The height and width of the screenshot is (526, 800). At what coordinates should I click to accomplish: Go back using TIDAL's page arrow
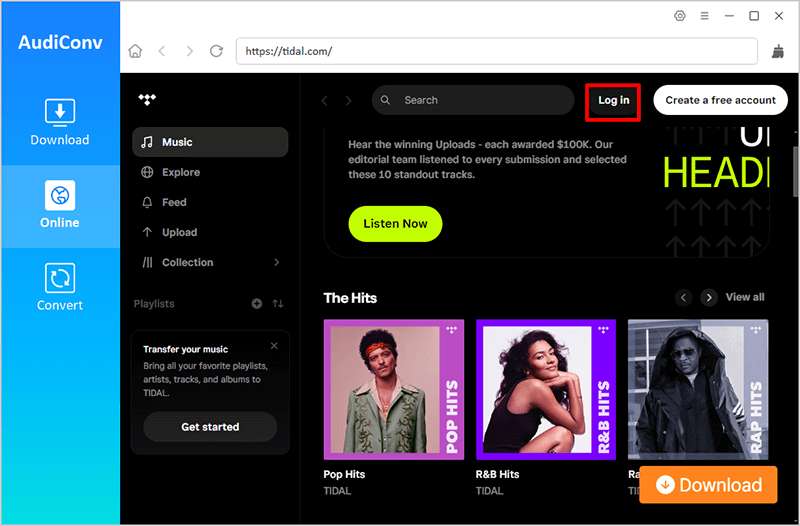pyautogui.click(x=324, y=101)
